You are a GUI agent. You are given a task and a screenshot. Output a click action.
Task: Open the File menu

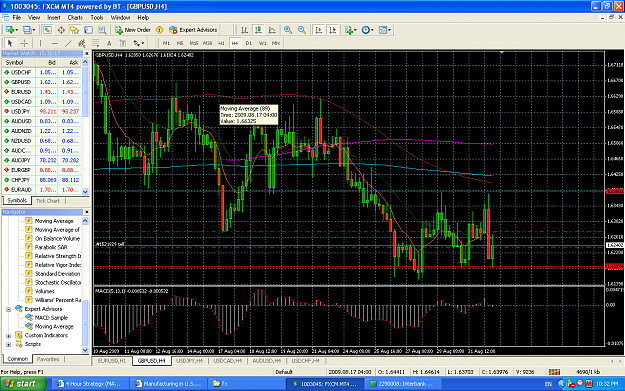[17, 18]
